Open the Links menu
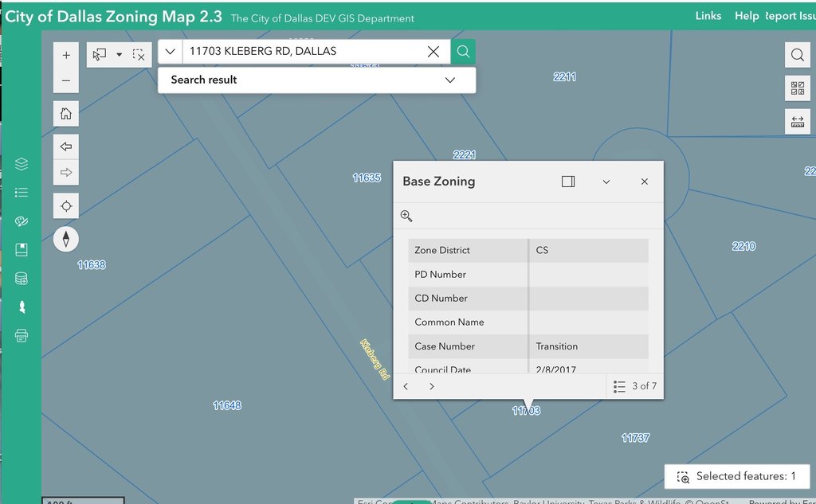Viewport: 816px width, 504px height. coord(708,16)
